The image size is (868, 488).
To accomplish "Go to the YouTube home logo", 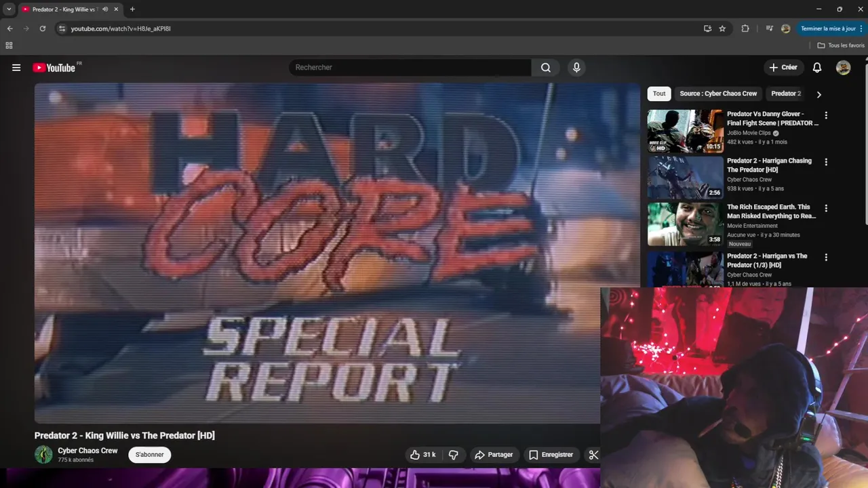I will click(x=54, y=67).
